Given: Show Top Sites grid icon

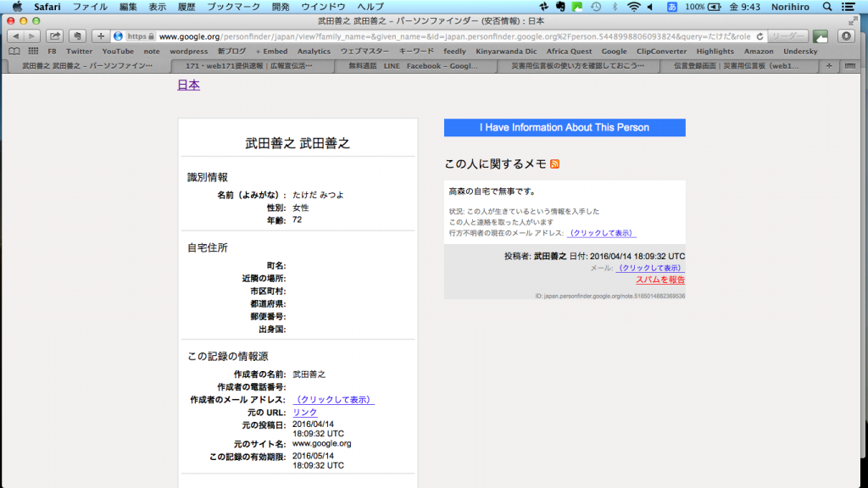Looking at the screenshot, I should [33, 52].
